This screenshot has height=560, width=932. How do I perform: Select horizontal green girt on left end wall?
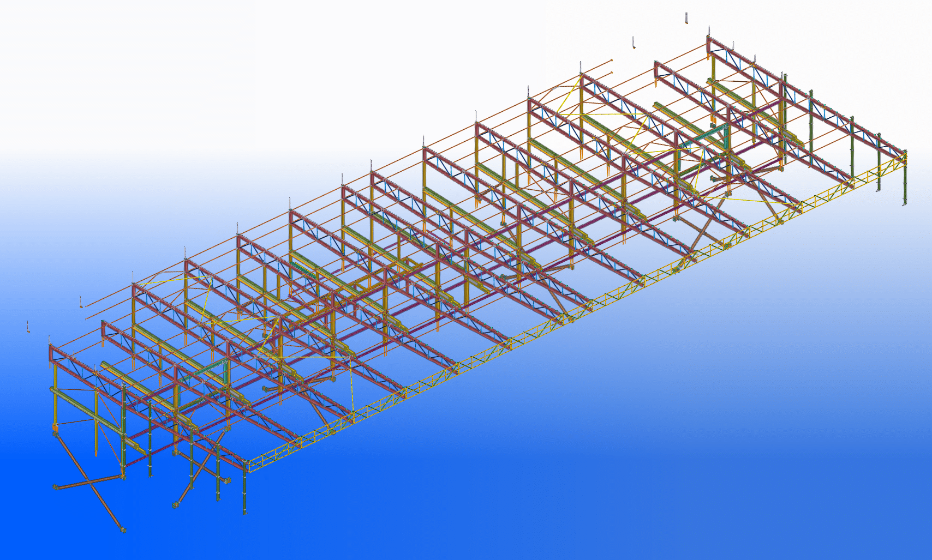coord(87,408)
